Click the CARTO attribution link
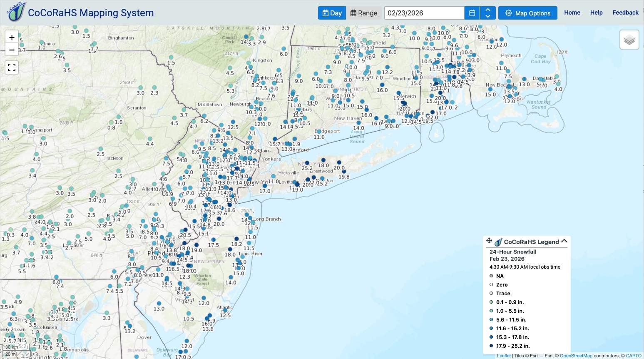This screenshot has width=644, height=359. (x=634, y=356)
